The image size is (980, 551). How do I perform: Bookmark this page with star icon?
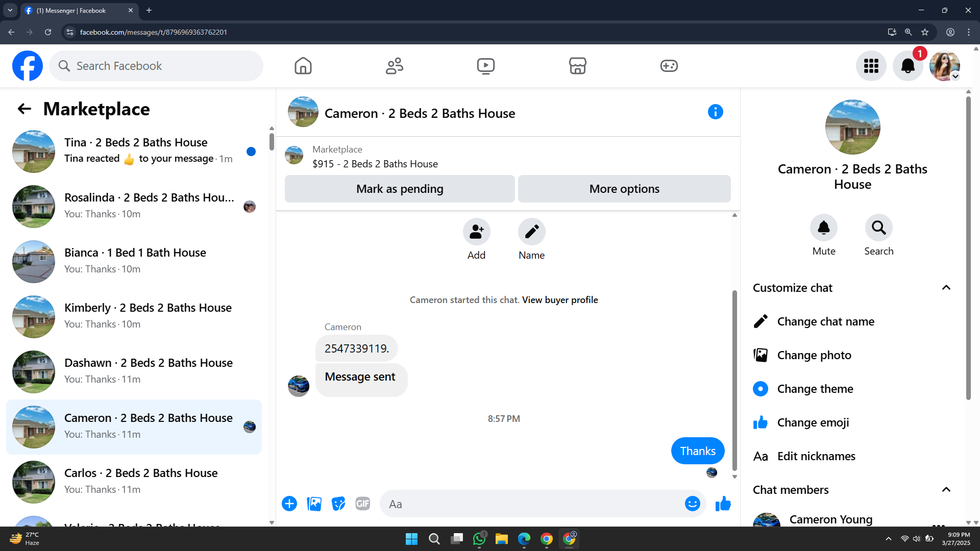pyautogui.click(x=925, y=32)
